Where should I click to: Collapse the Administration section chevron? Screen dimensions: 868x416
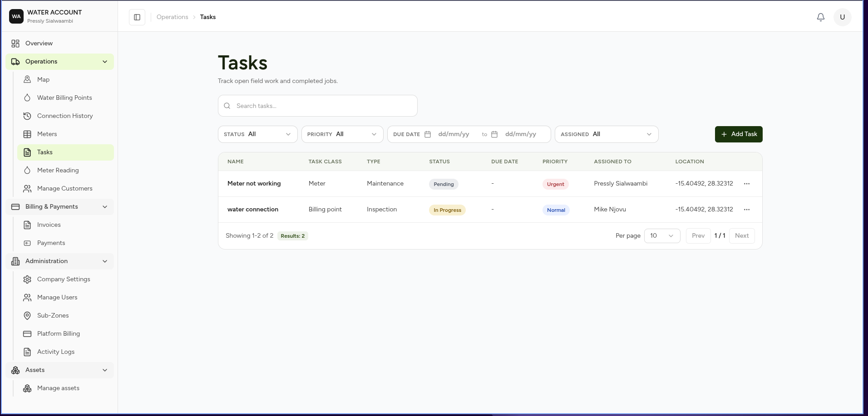tap(105, 261)
